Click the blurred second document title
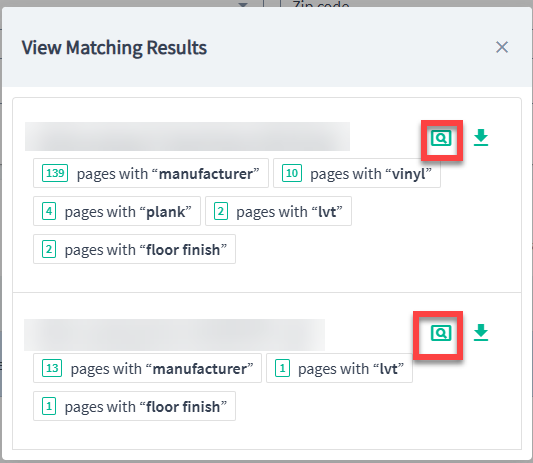The height and width of the screenshot is (463, 533). tap(174, 335)
